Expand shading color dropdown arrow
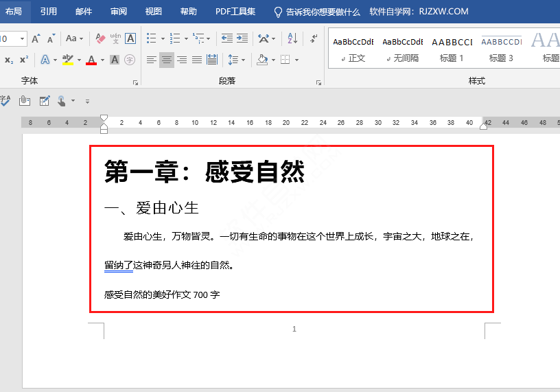 (x=273, y=60)
